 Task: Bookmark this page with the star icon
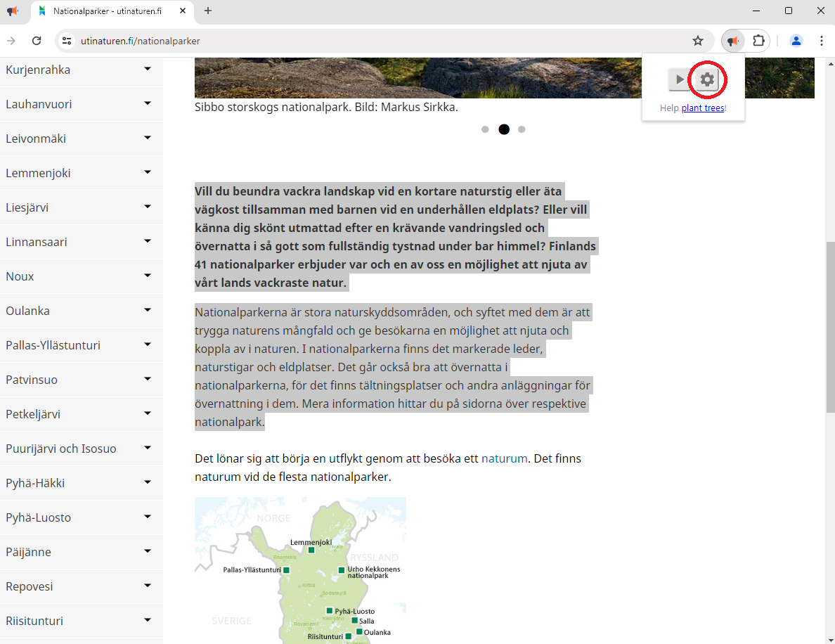tap(698, 41)
